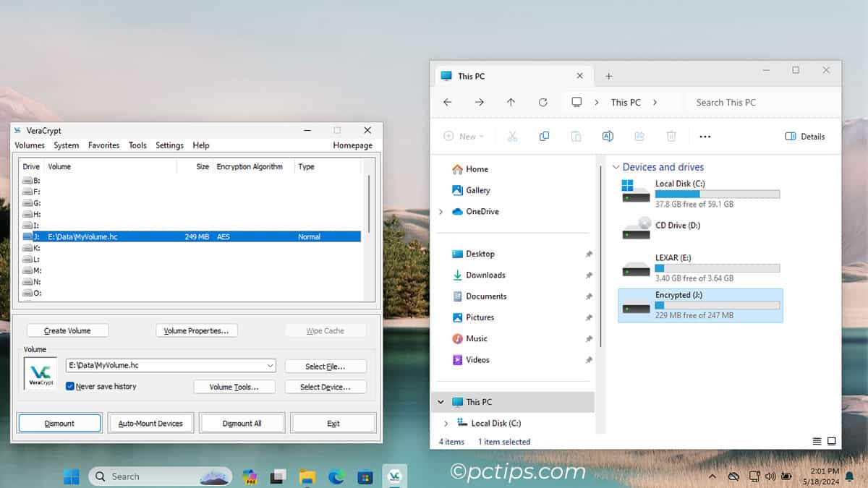Image resolution: width=868 pixels, height=488 pixels.
Task: Click the Share icon in Explorer toolbar
Action: click(x=639, y=136)
